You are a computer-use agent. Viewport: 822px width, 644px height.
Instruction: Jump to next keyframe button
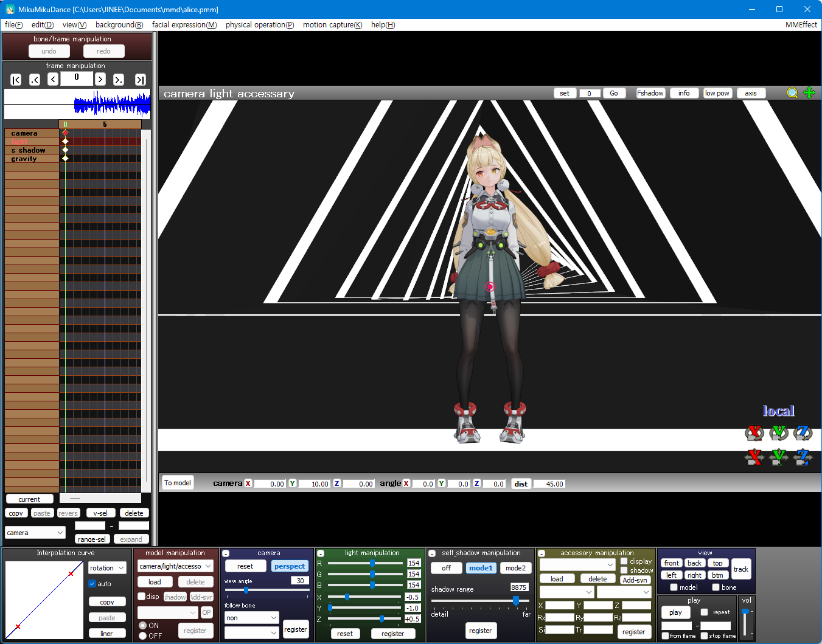(119, 80)
